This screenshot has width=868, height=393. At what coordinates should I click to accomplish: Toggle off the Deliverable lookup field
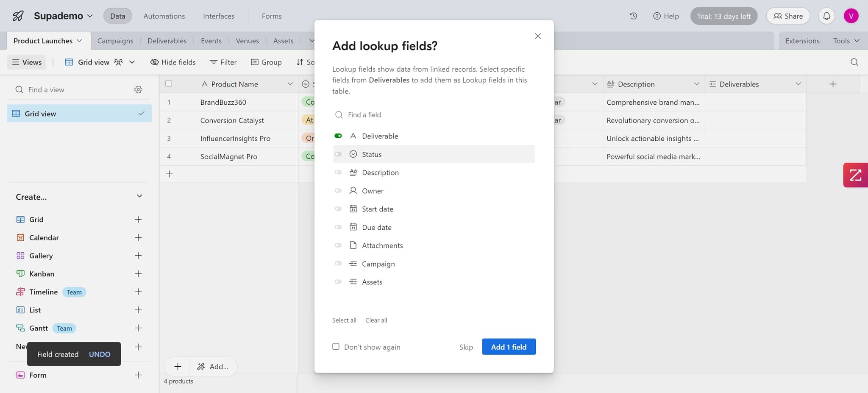338,136
